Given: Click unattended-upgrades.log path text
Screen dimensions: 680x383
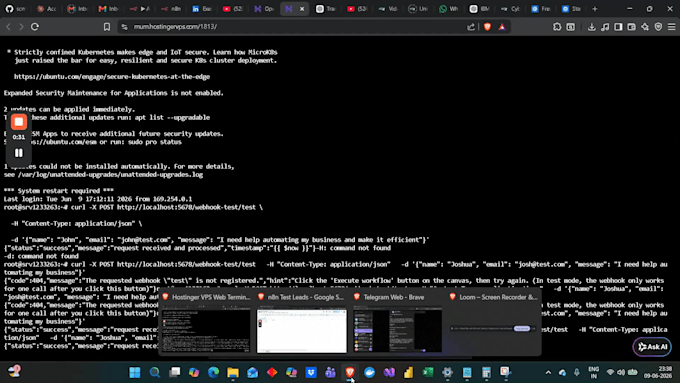Looking at the screenshot, I should 110,175.
